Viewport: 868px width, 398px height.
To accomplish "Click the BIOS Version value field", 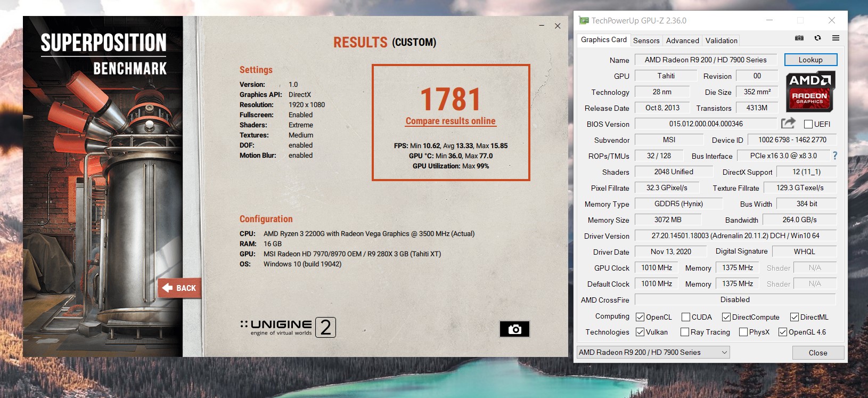I will tap(706, 124).
